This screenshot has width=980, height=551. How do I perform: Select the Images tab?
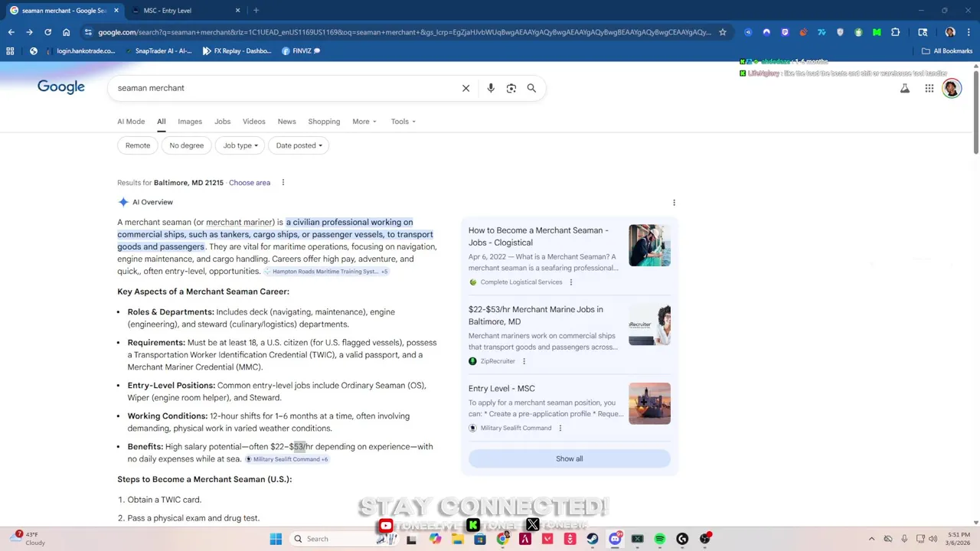[x=190, y=122]
